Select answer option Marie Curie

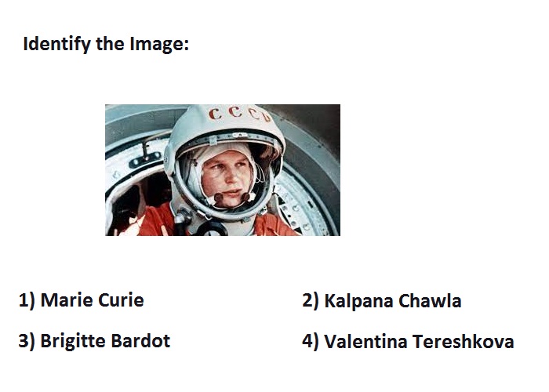tap(82, 300)
